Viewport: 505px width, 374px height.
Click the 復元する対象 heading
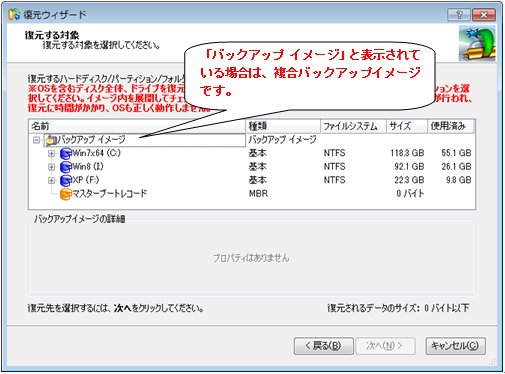(x=52, y=35)
